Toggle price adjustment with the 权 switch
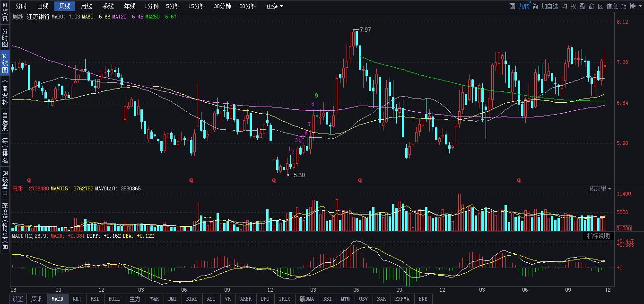Viewport: 644px width, 304px height. [574, 6]
